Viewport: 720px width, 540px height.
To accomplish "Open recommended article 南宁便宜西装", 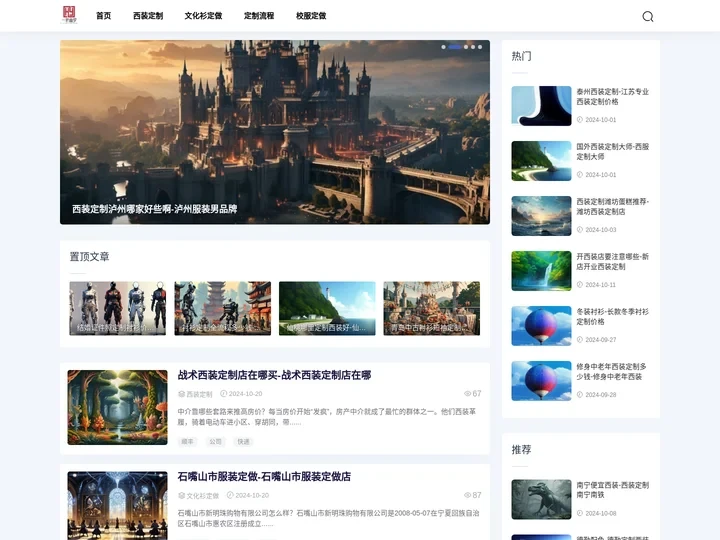I will (x=613, y=490).
